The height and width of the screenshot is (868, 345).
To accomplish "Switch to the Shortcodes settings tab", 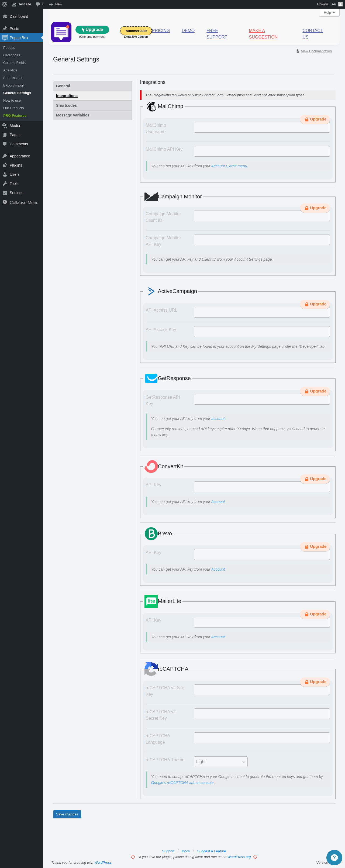I will tap(92, 105).
